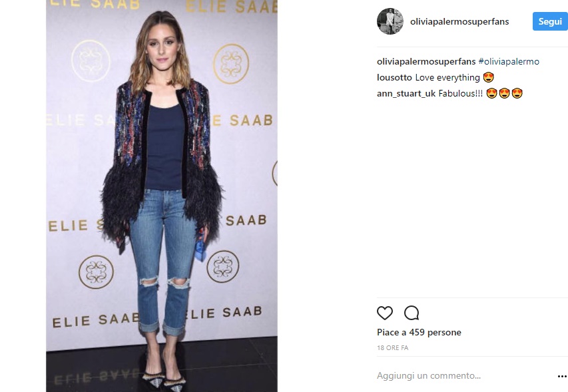Open comments via speech bubble icon
568x392 pixels.
[x=412, y=313]
